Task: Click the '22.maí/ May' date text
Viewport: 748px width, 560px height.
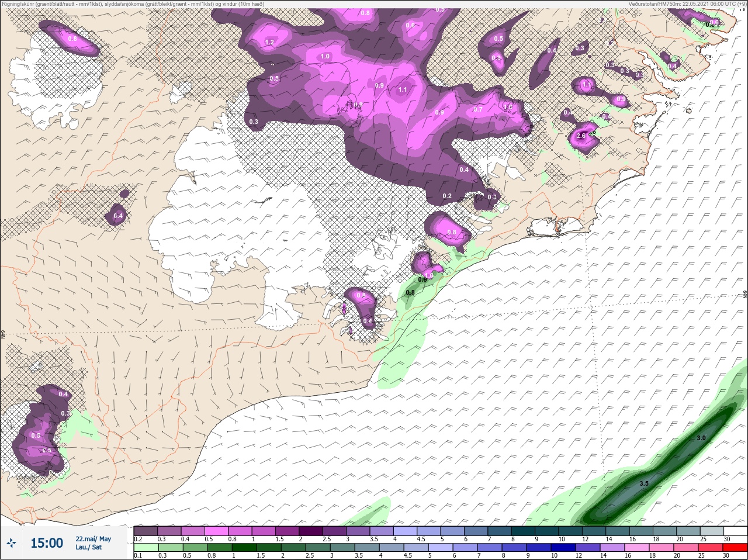Action: click(93, 539)
